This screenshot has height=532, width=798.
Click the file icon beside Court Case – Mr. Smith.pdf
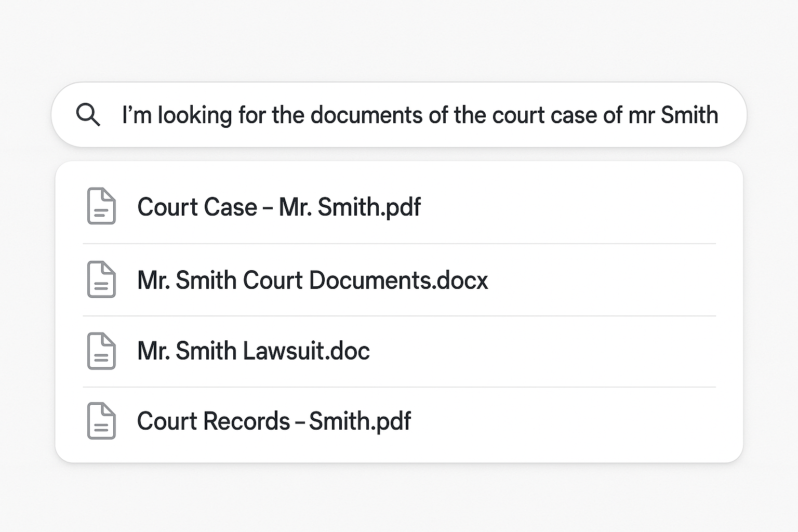pos(101,206)
